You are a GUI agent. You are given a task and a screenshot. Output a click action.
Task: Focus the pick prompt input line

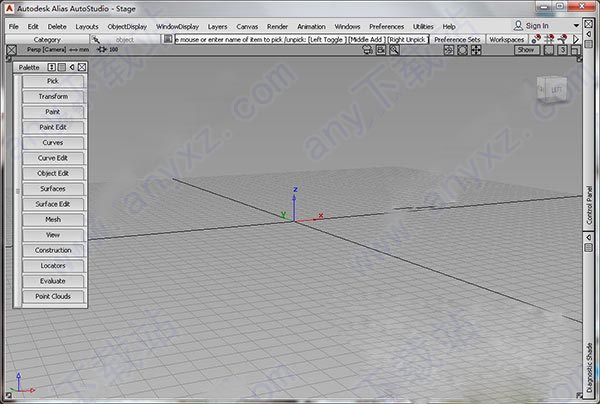[x=302, y=39]
